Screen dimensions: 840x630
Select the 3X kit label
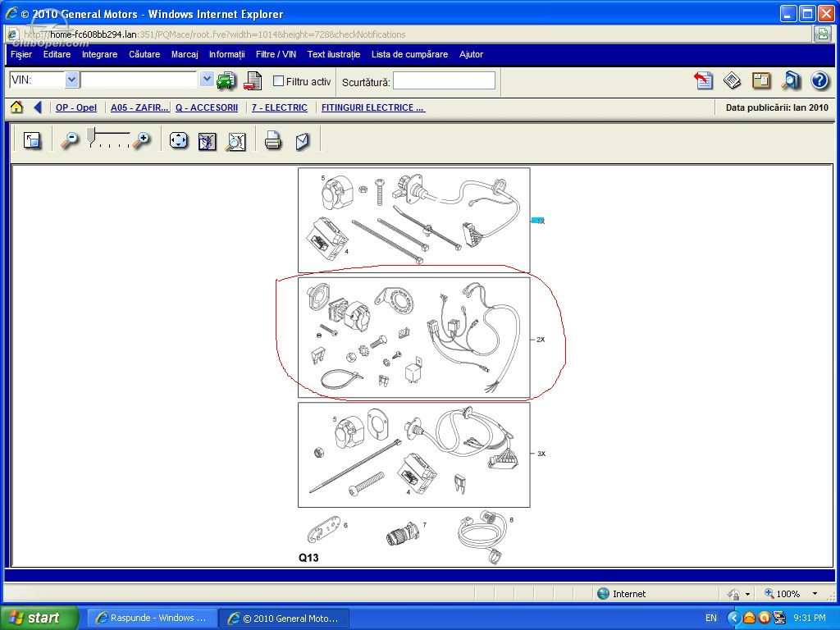tap(541, 453)
